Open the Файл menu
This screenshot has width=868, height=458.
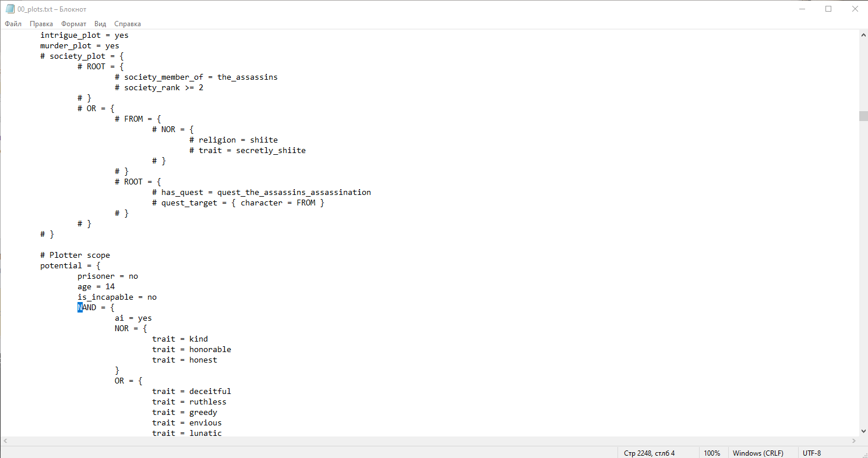point(13,24)
